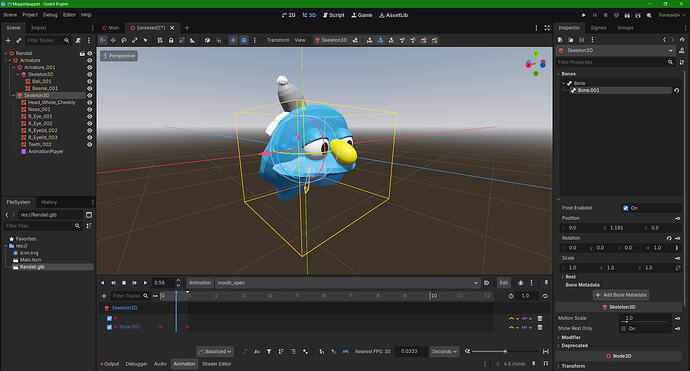The width and height of the screenshot is (690, 371).
Task: Click the 10 mark on the timeline ruler
Action: pos(433,296)
